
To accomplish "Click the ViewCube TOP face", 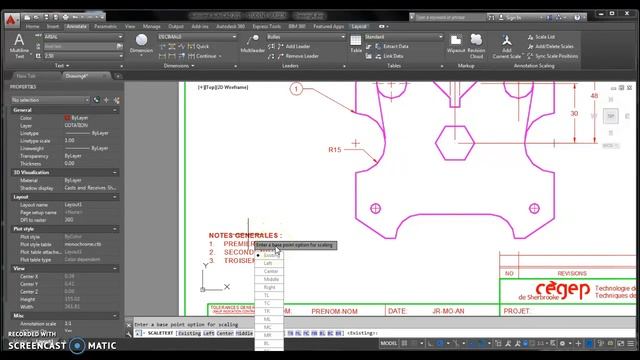I will pyautogui.click(x=611, y=116).
